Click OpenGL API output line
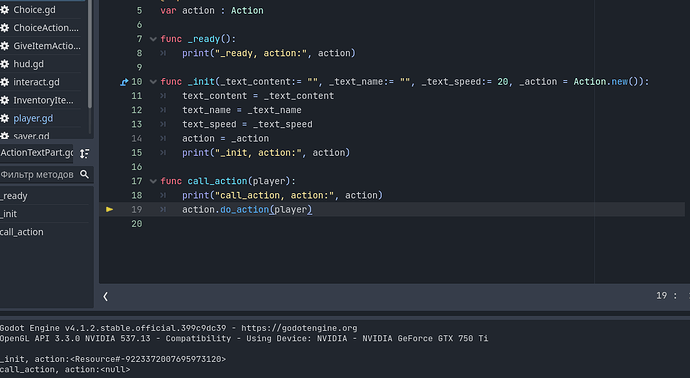The image size is (690, 378). click(x=244, y=338)
